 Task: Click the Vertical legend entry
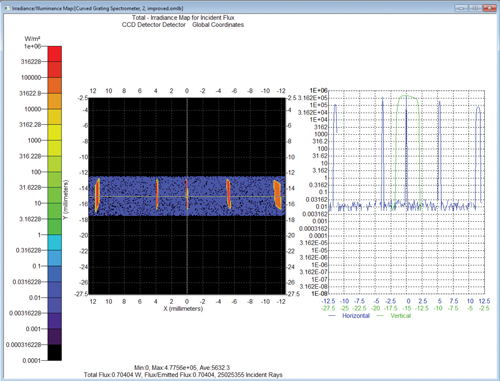pos(394,316)
